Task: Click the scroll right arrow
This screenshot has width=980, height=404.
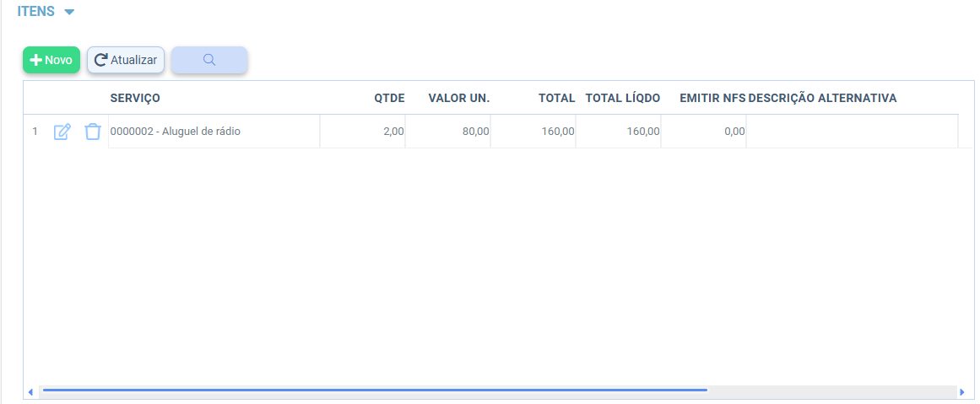Action: pos(961,391)
